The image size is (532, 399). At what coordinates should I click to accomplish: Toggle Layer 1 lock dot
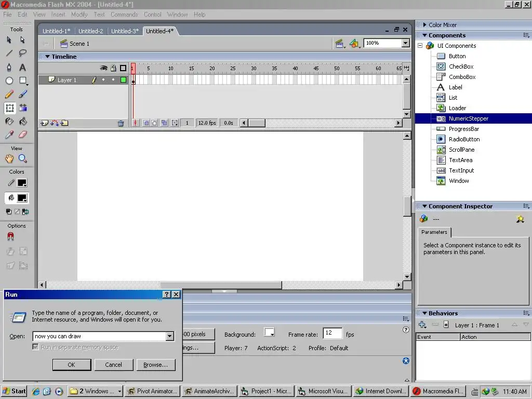click(113, 79)
